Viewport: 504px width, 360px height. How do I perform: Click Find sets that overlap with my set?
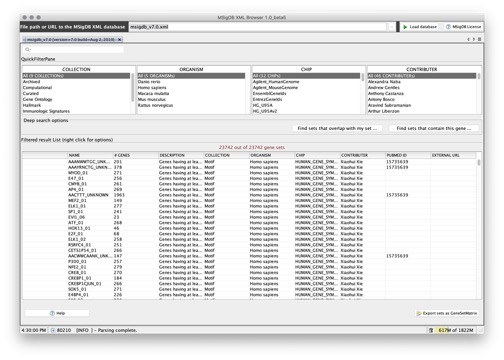coord(337,128)
